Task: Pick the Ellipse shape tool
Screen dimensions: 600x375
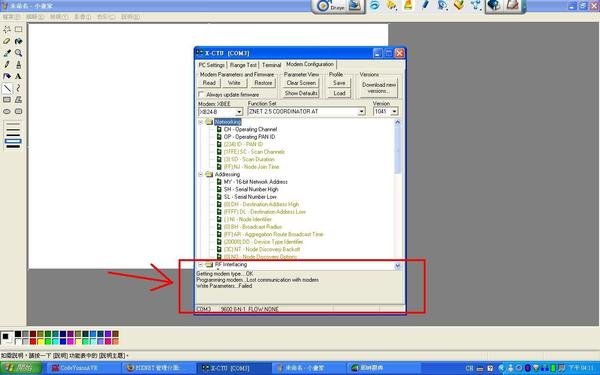Action: [7, 111]
